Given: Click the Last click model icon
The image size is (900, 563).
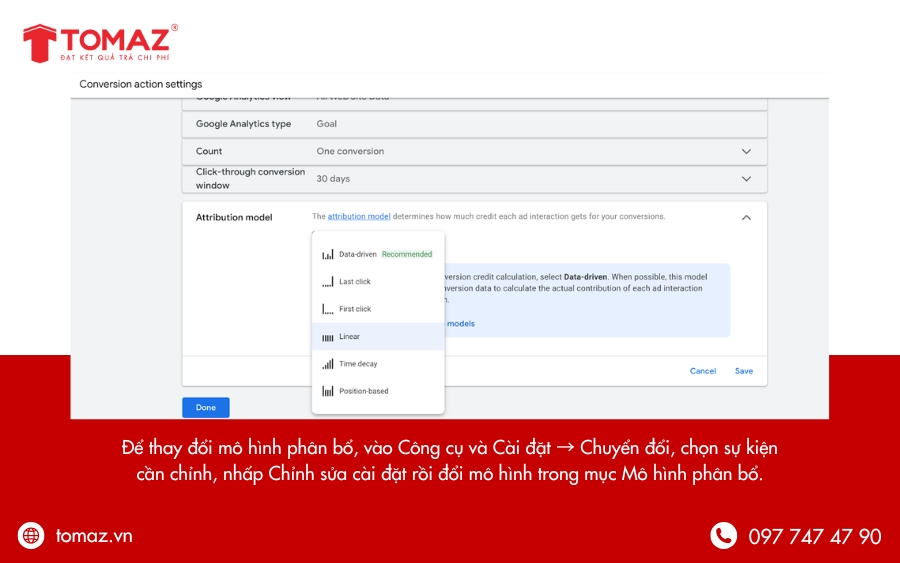Looking at the screenshot, I should point(327,282).
